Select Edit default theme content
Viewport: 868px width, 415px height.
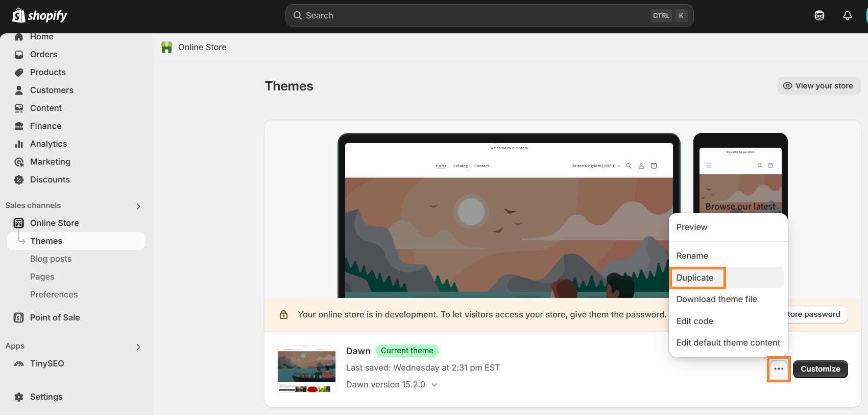coord(728,342)
